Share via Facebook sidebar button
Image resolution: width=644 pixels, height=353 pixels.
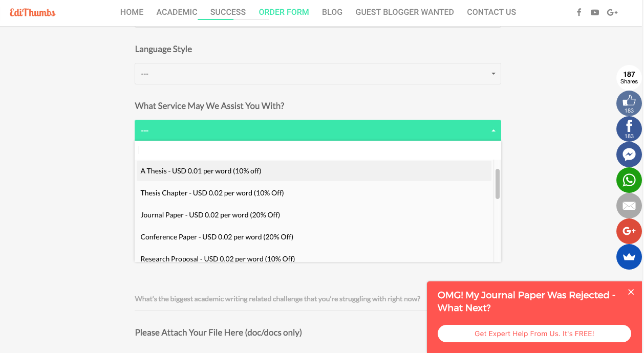point(629,128)
